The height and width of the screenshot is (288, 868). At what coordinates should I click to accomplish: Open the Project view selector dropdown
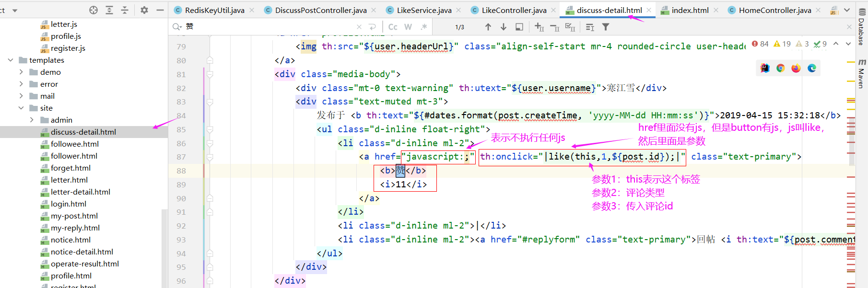click(x=15, y=10)
